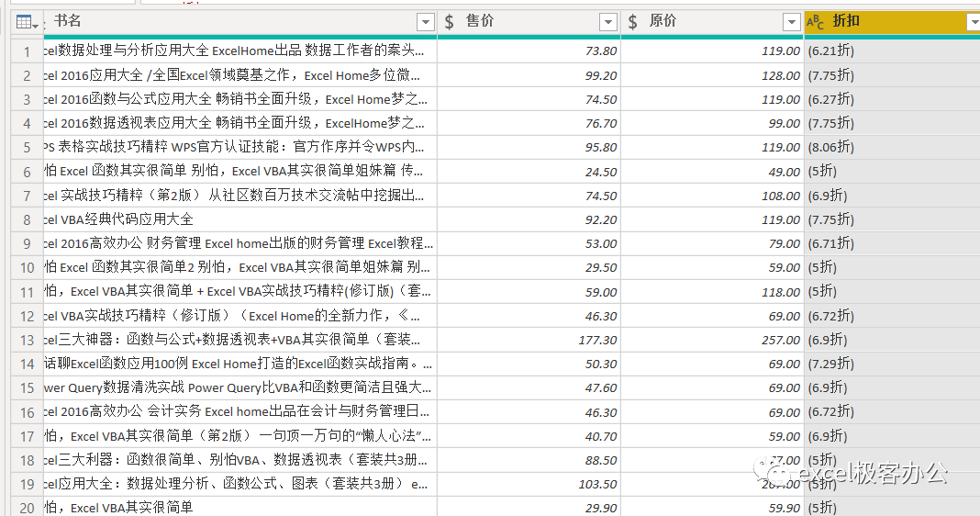This screenshot has width=980, height=516.
Task: Click the 原价 cell showing 59.90
Action: pyautogui.click(x=712, y=508)
